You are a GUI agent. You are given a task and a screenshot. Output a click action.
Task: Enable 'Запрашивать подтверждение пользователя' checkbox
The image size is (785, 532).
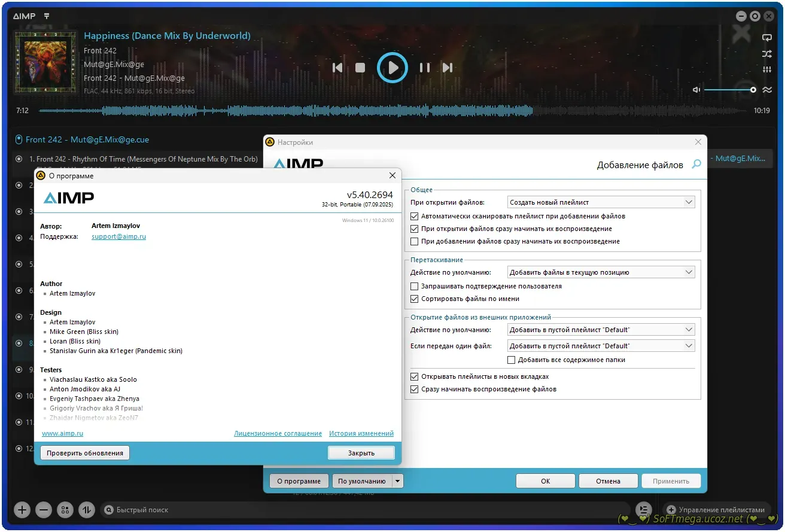click(415, 286)
